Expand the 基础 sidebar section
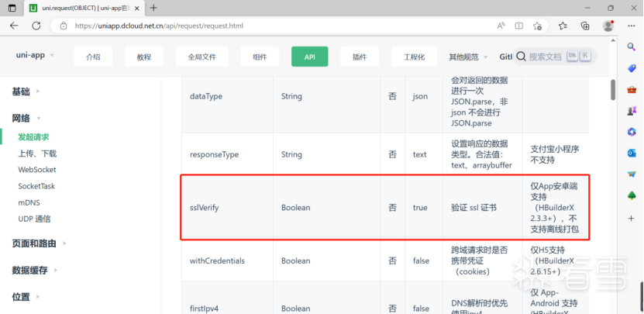Image resolution: width=644 pixels, height=314 pixels. tap(38, 91)
